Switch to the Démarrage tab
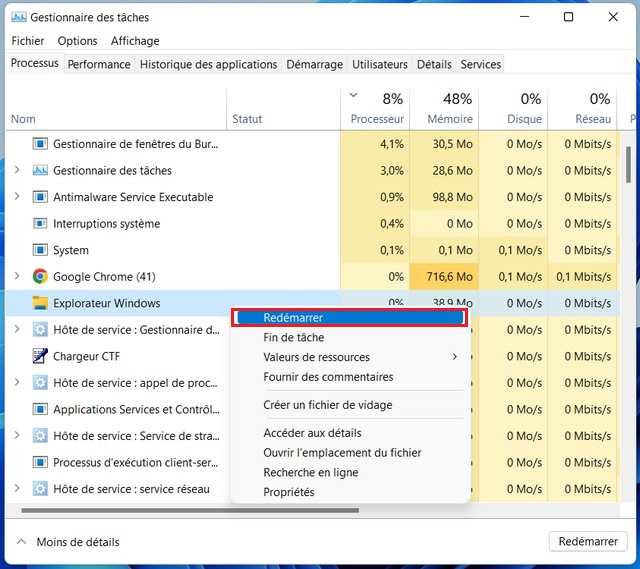Image resolution: width=640 pixels, height=569 pixels. click(315, 64)
